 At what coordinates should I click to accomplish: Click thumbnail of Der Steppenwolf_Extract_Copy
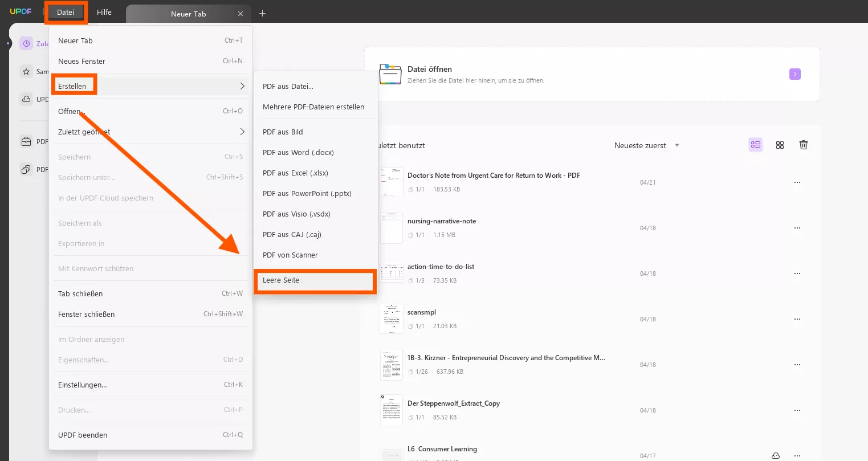[x=392, y=410]
